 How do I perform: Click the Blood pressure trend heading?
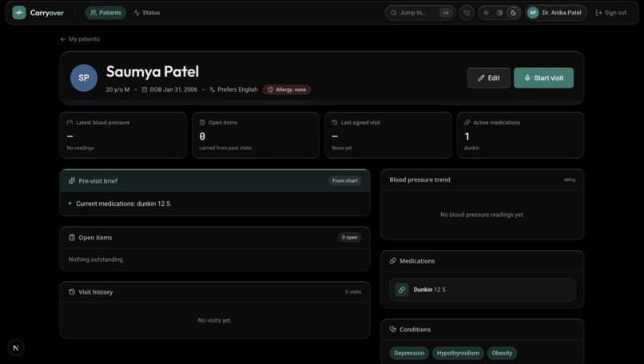419,180
